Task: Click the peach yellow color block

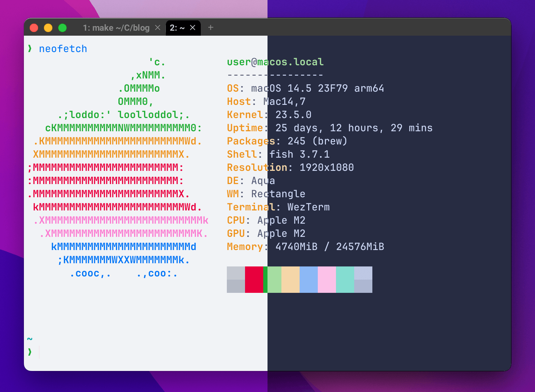Action: pos(290,280)
